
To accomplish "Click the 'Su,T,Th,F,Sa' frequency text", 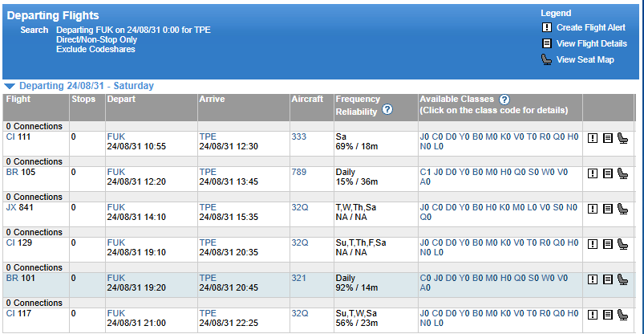I will point(361,243).
